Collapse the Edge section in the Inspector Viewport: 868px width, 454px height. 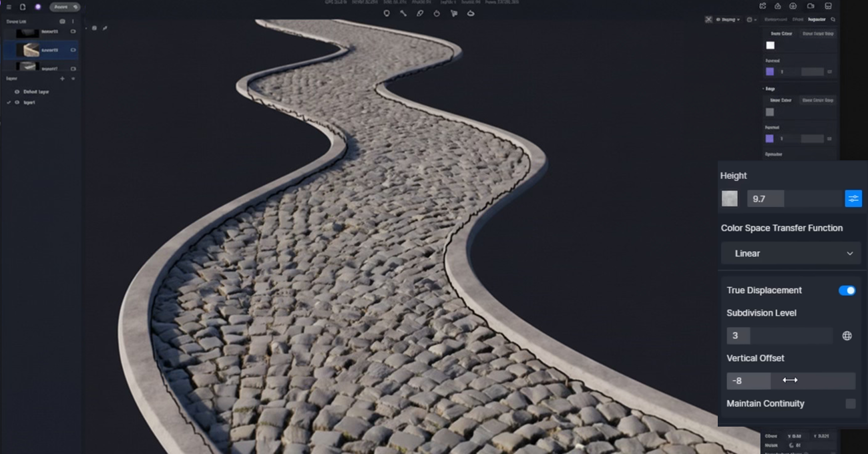(768, 87)
